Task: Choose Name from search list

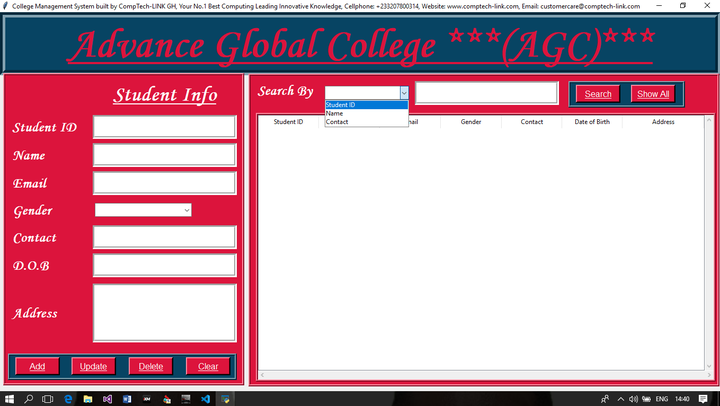Action: tap(366, 113)
